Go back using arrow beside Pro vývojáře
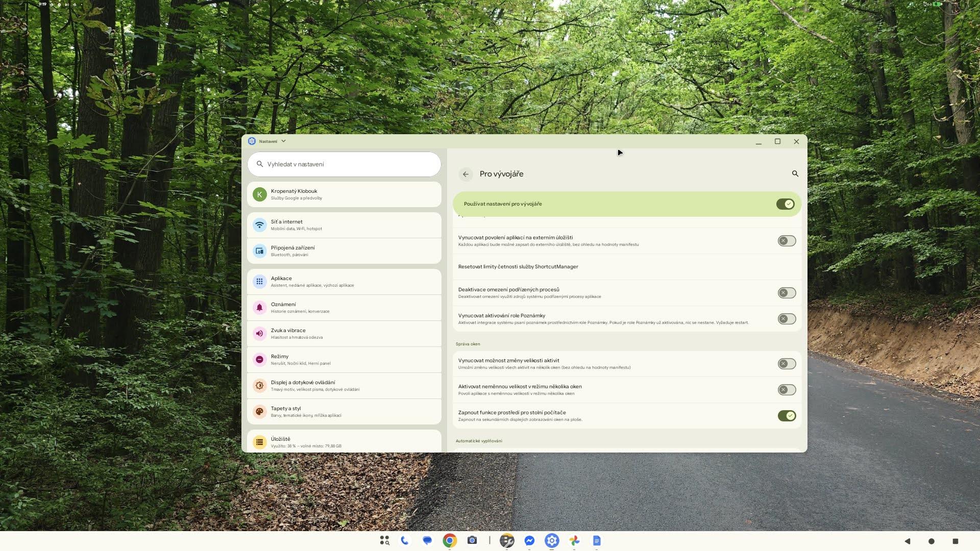980x551 pixels. 465,174
